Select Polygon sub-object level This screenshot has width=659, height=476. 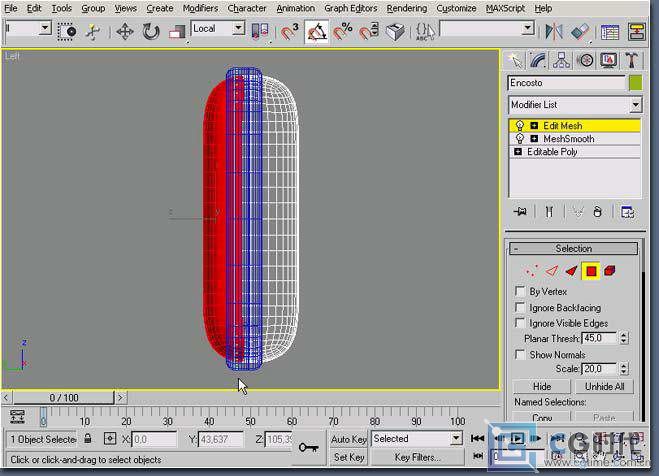coord(590,271)
